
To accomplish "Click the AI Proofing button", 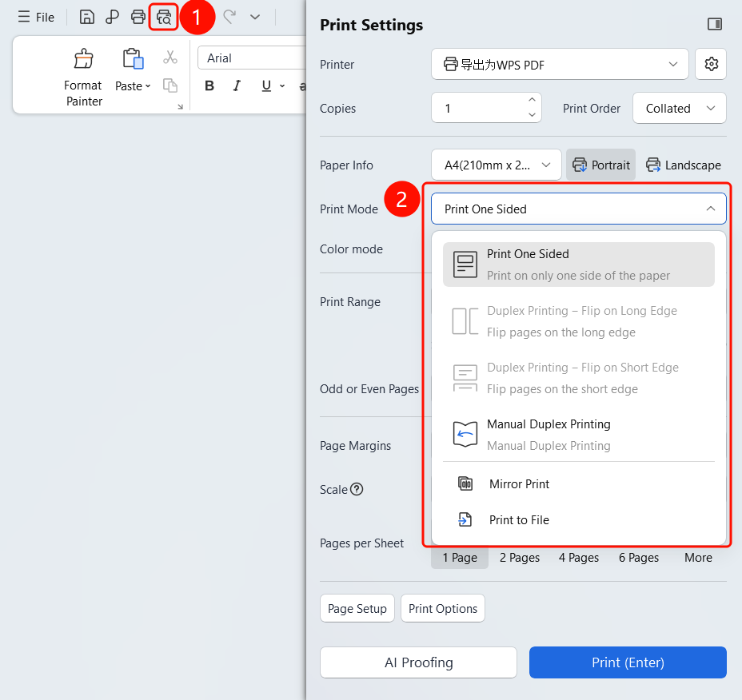I will (418, 662).
